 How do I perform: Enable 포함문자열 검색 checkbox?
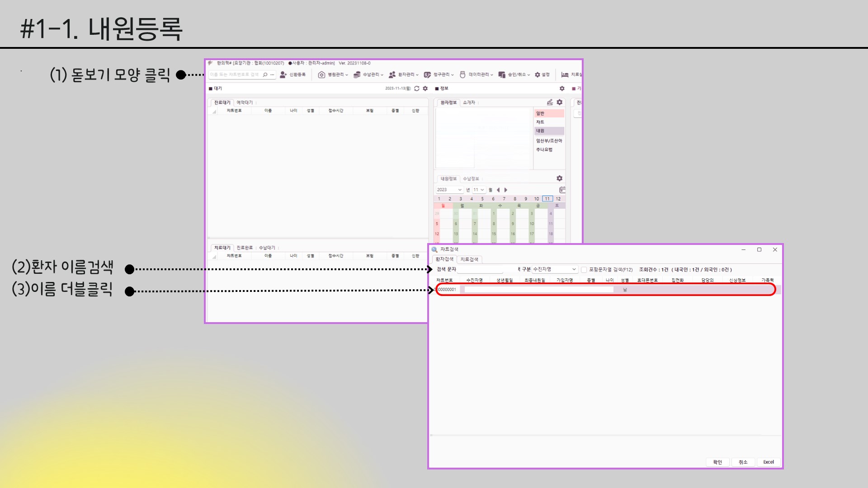584,270
